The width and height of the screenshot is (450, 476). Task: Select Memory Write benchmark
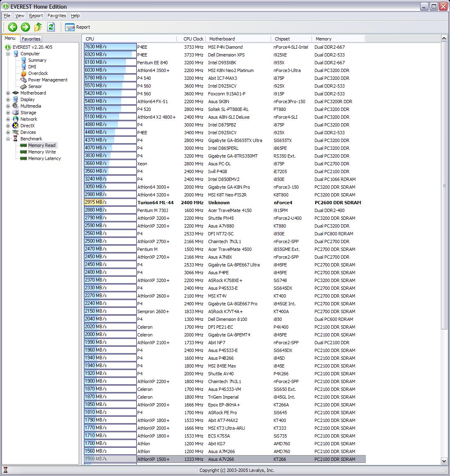pos(42,152)
